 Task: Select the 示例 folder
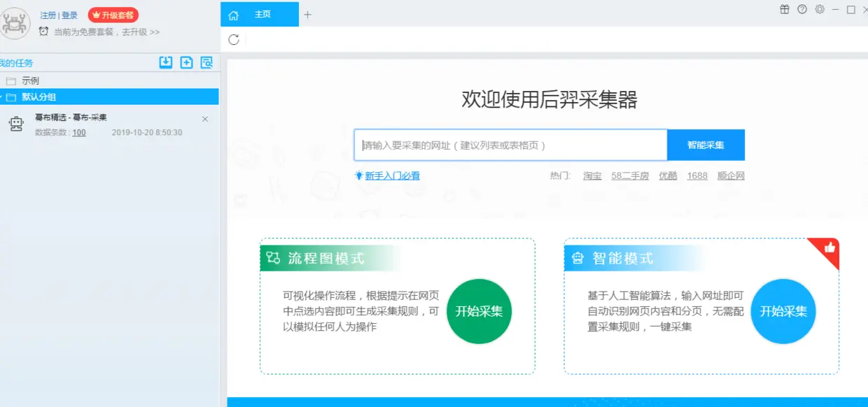coord(30,80)
